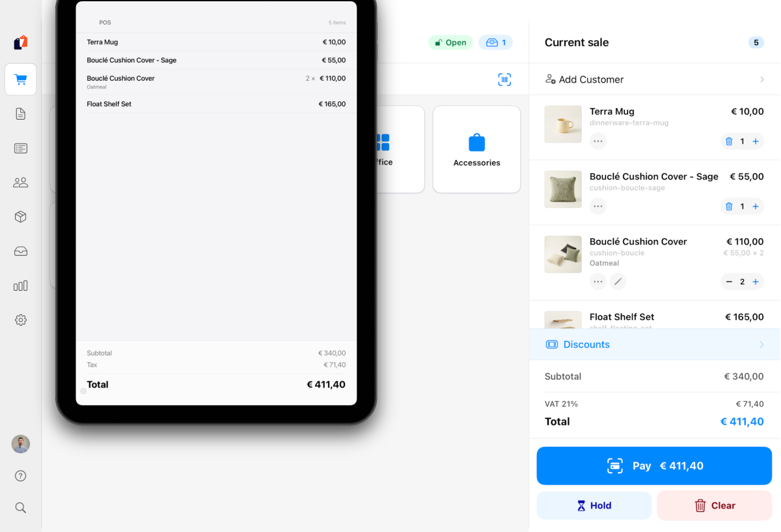The image size is (781, 532).
Task: Open the shopping cart sales view
Action: [21, 79]
